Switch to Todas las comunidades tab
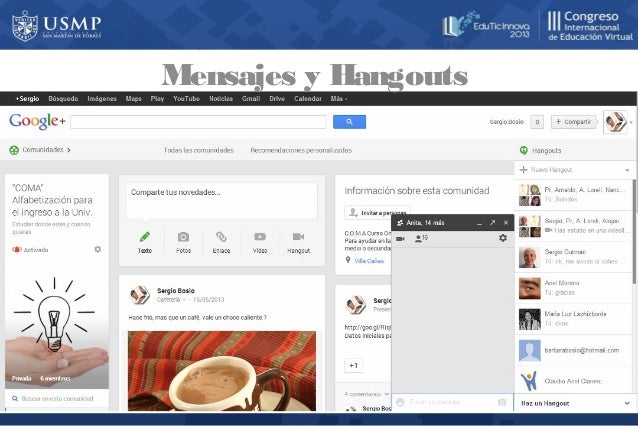This screenshot has height=426, width=638. coord(199,150)
